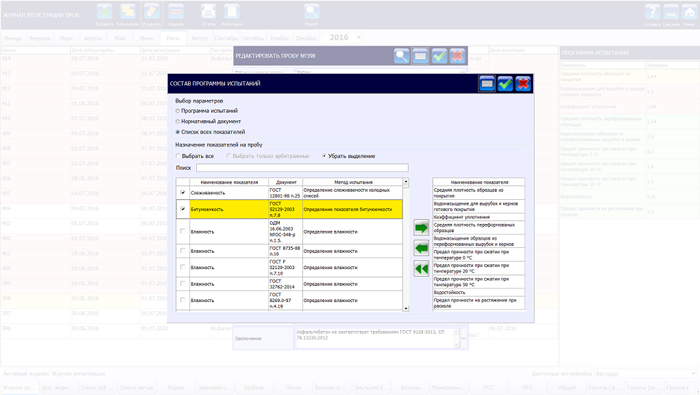Move selected indicator right with the green arrow
This screenshot has height=395, width=700.
[421, 228]
